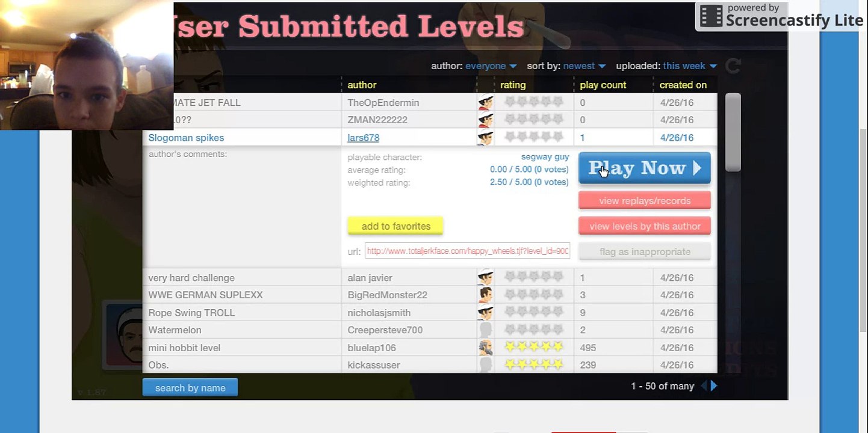Open the sort by newest dropdown

tap(584, 66)
